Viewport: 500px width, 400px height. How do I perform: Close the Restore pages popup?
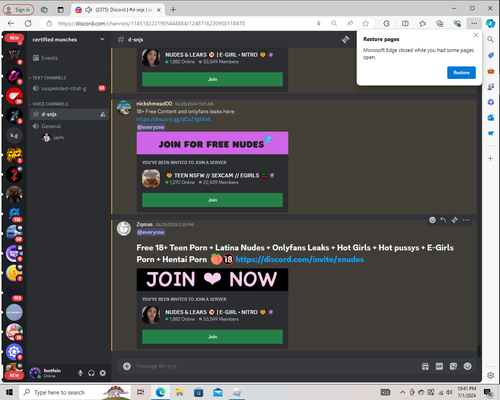pos(476,35)
